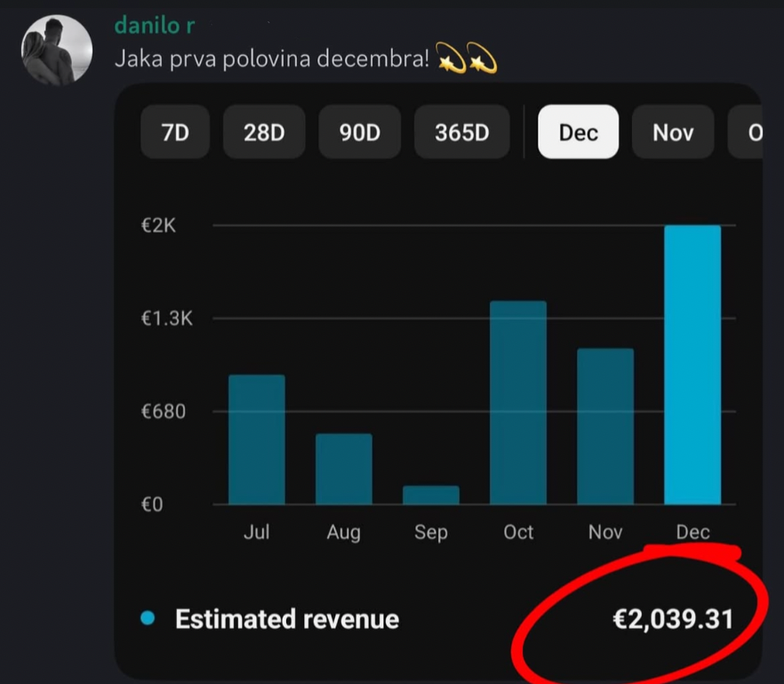Select the bright blue Dec bar
The height and width of the screenshot is (684, 784).
point(692,365)
